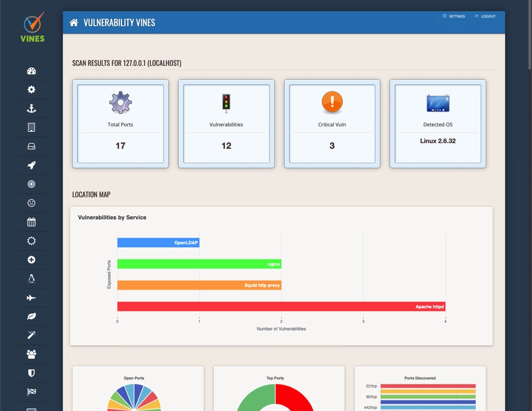Click the VINES logo
The width and height of the screenshot is (532, 411).
[x=33, y=27]
